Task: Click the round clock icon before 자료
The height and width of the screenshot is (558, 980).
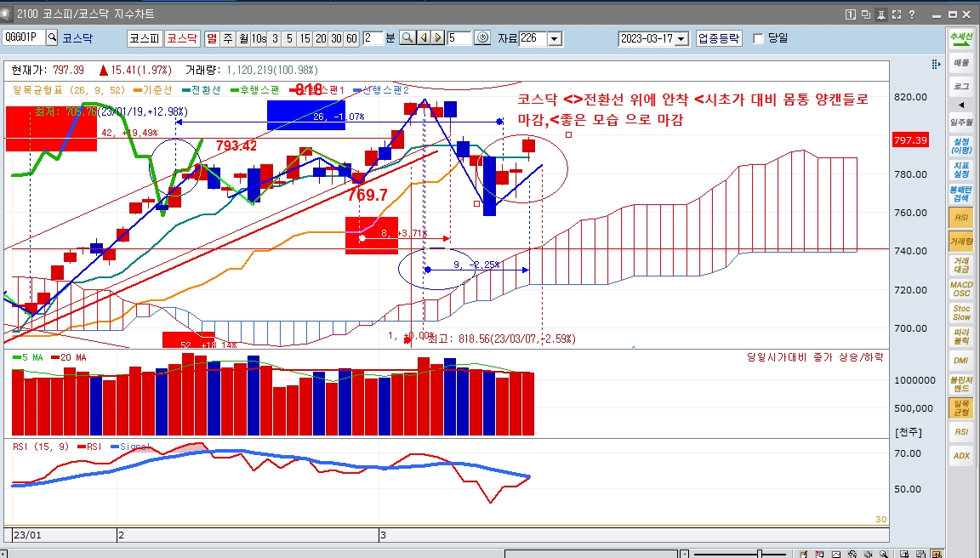Action: [x=482, y=38]
